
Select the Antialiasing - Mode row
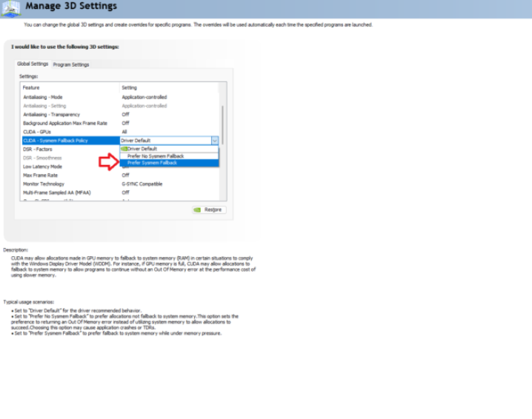(x=42, y=97)
